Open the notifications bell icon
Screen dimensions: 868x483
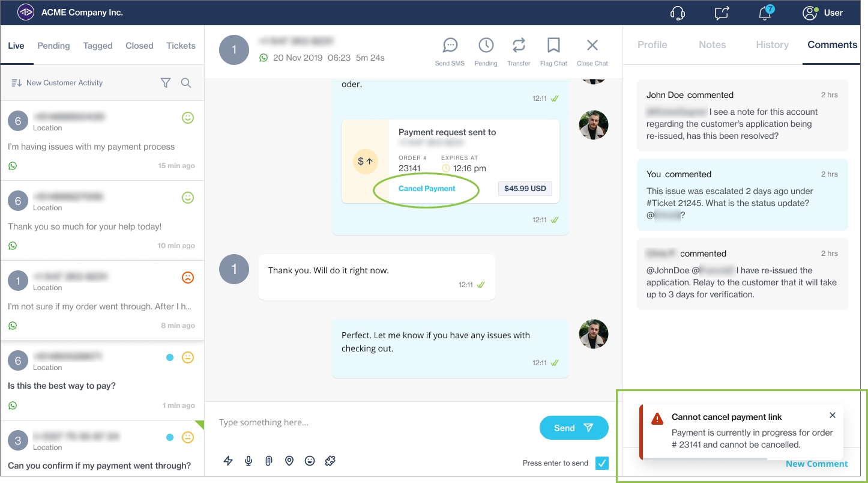pos(765,13)
